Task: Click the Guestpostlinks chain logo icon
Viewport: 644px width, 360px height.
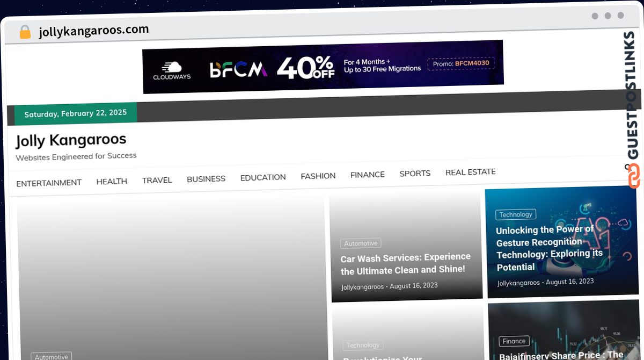Action: pos(634,176)
